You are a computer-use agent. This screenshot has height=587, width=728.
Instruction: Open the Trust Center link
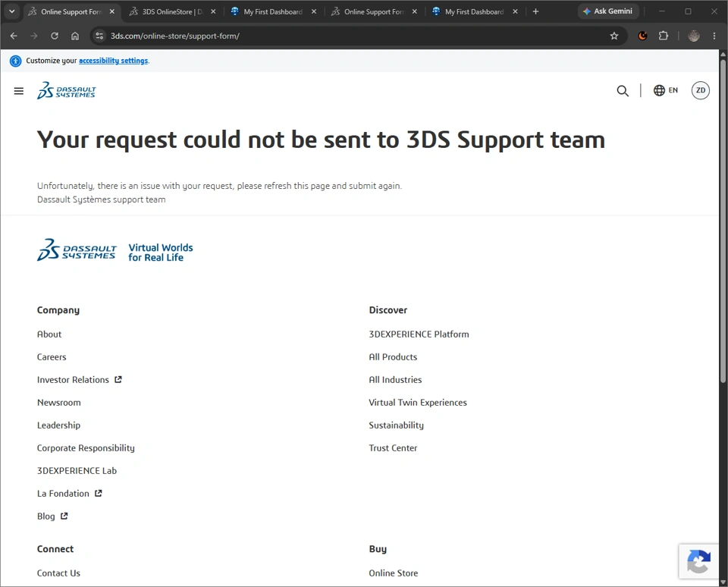pyautogui.click(x=393, y=447)
